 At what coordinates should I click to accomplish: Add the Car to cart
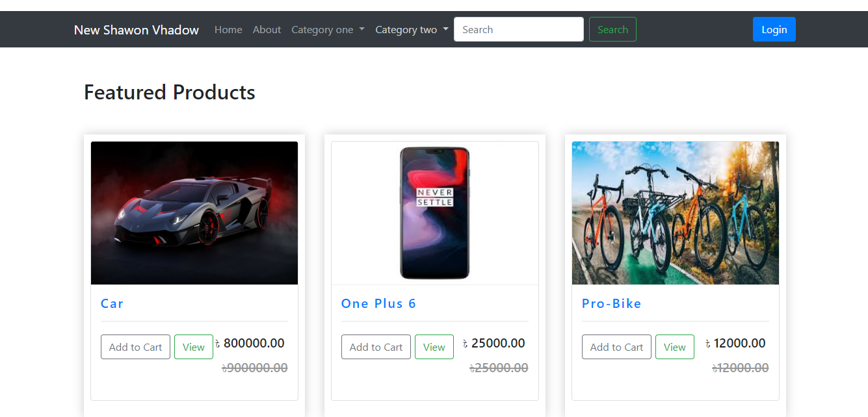pos(135,347)
